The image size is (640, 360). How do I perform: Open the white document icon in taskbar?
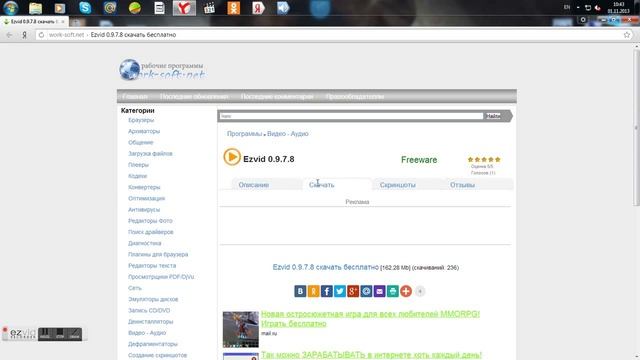point(160,8)
